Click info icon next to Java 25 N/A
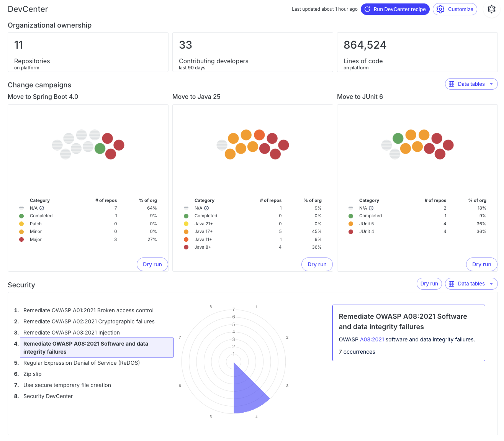 [x=206, y=208]
